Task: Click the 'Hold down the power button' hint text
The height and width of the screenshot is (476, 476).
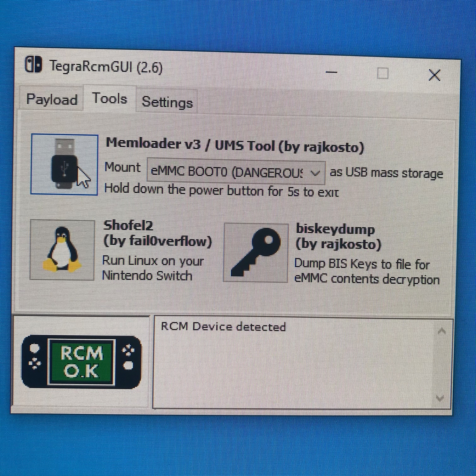Action: pos(222,190)
